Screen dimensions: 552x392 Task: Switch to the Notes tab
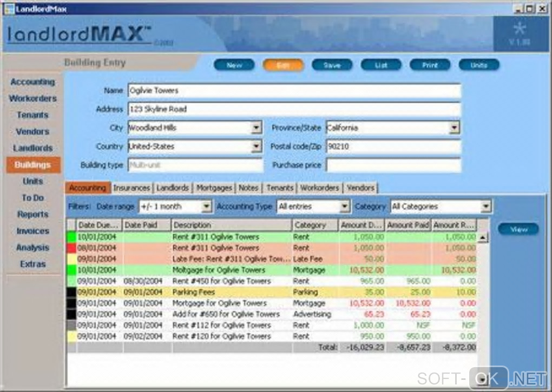click(248, 188)
